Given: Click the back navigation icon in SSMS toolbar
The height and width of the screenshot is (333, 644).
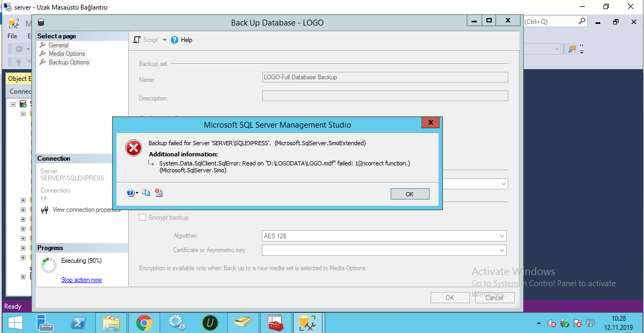Looking at the screenshot, I should point(19,49).
